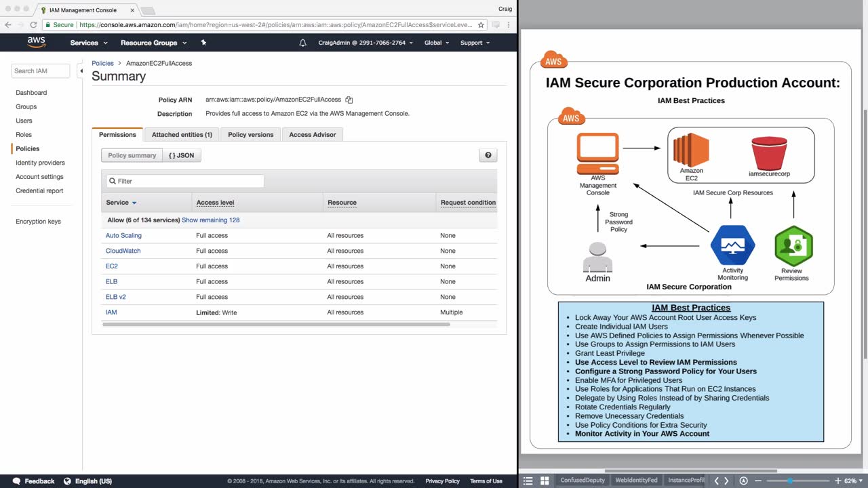This screenshot has height=488, width=868.
Task: Go to previous page in diagram viewer
Action: coord(717,481)
